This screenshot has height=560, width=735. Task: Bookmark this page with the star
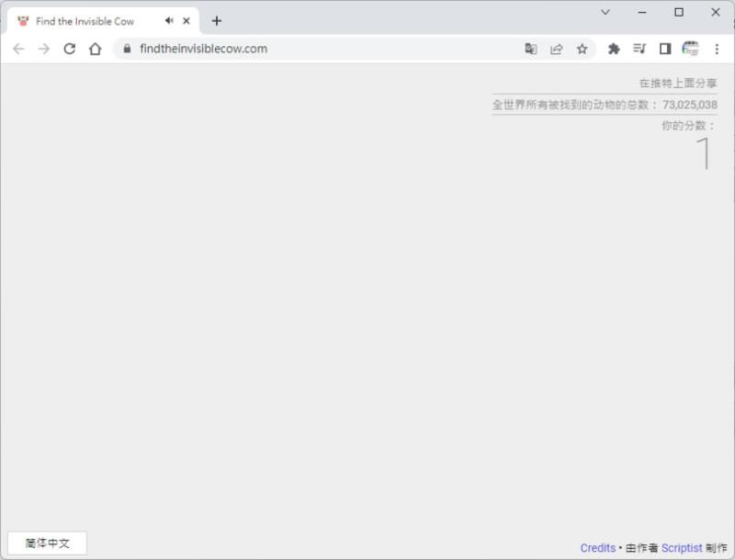point(582,49)
